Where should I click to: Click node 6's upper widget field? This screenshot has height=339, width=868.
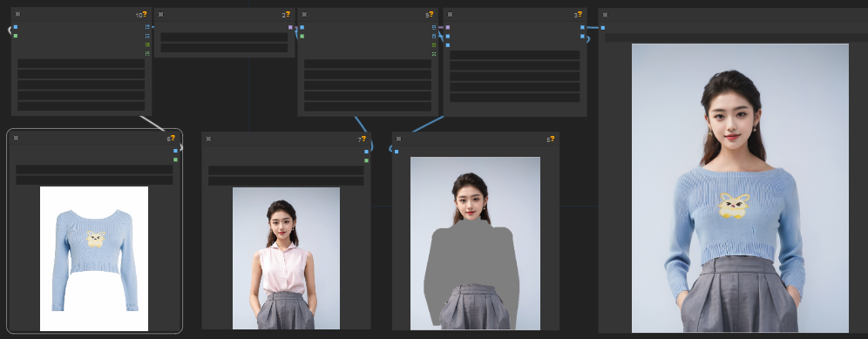[94, 170]
